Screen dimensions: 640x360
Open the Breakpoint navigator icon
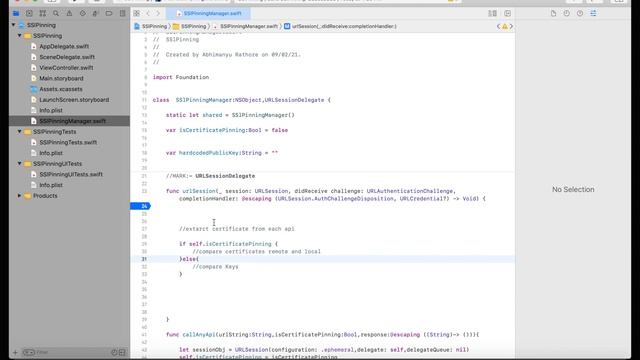pos(109,13)
